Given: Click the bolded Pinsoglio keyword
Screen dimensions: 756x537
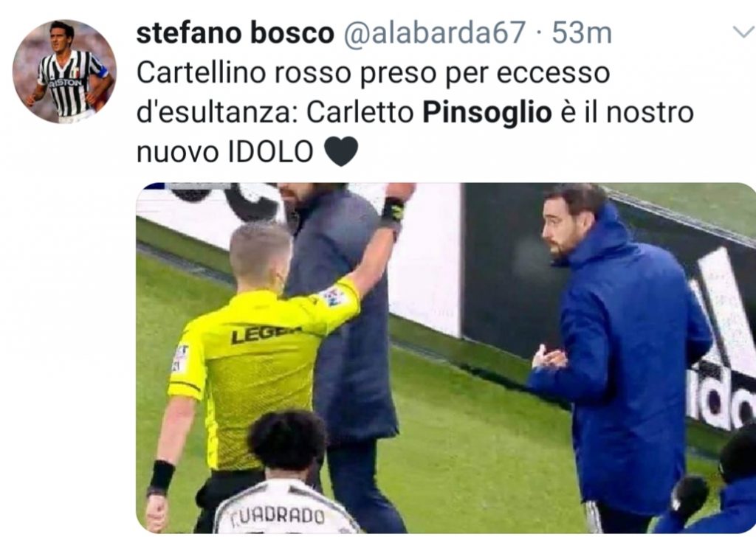Looking at the screenshot, I should click(x=487, y=113).
